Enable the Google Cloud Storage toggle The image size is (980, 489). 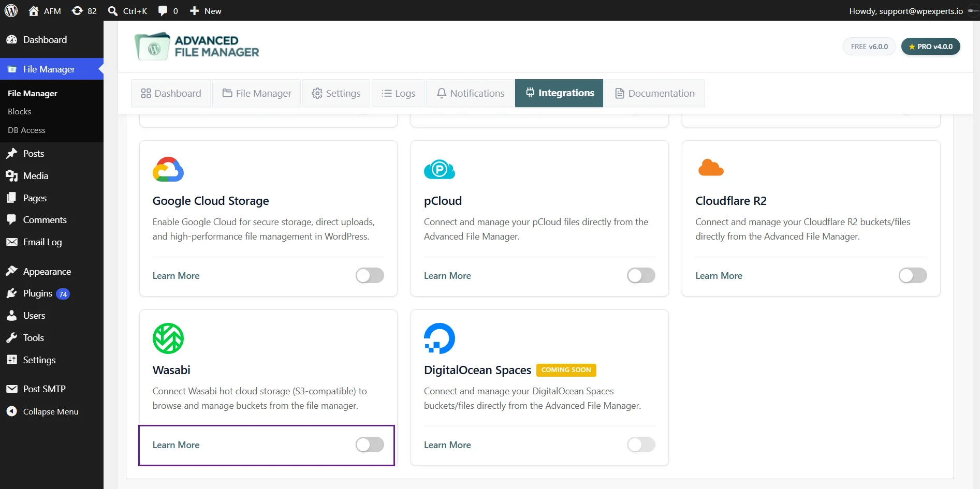tap(370, 275)
